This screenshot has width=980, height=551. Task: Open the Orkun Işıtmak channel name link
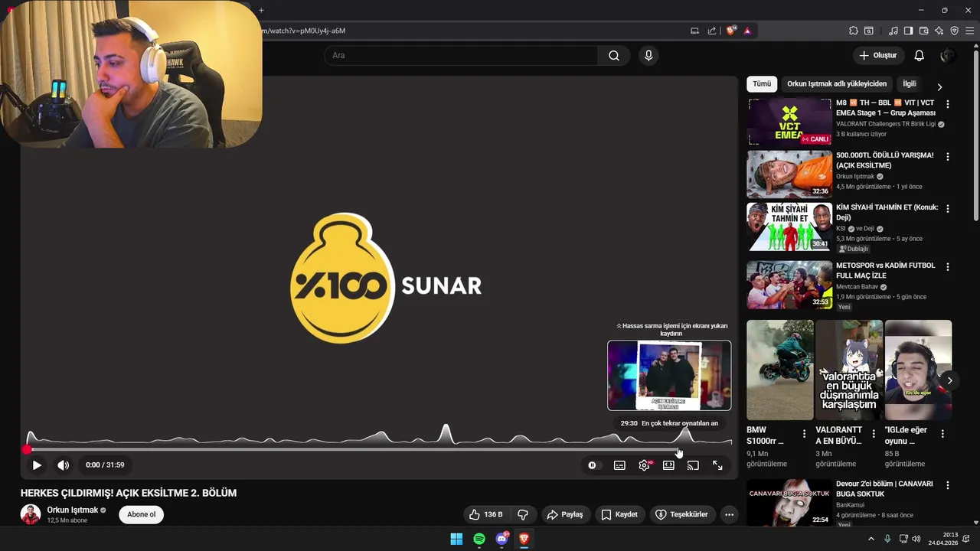pyautogui.click(x=73, y=510)
